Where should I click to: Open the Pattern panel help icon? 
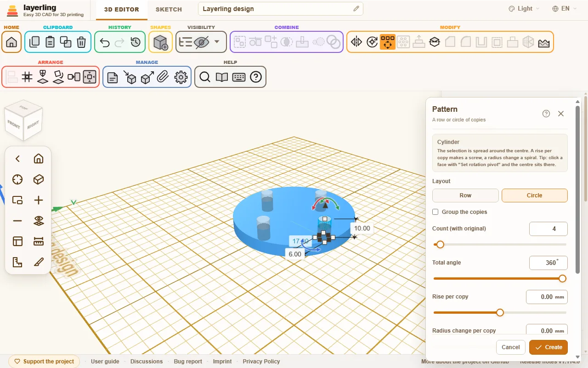tap(546, 114)
